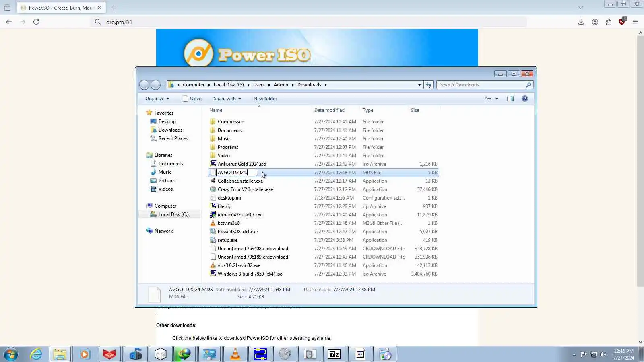Image resolution: width=644 pixels, height=362 pixels.
Task: Jump to Local Disk (C:) breadcrumb
Action: click(229, 85)
